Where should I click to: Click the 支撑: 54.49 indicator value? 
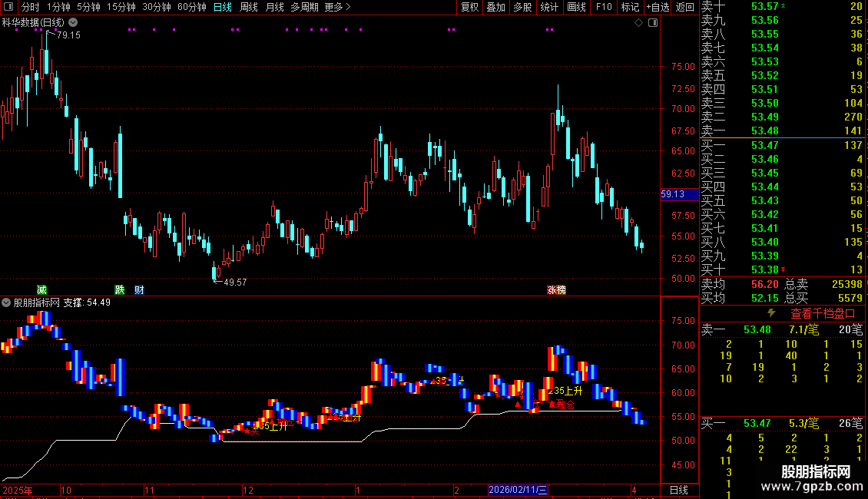click(x=87, y=302)
